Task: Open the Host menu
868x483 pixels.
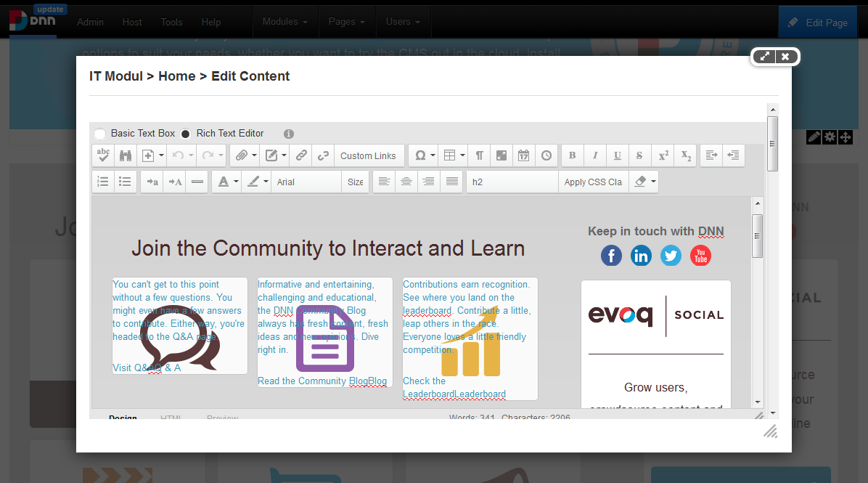Action: pos(132,23)
